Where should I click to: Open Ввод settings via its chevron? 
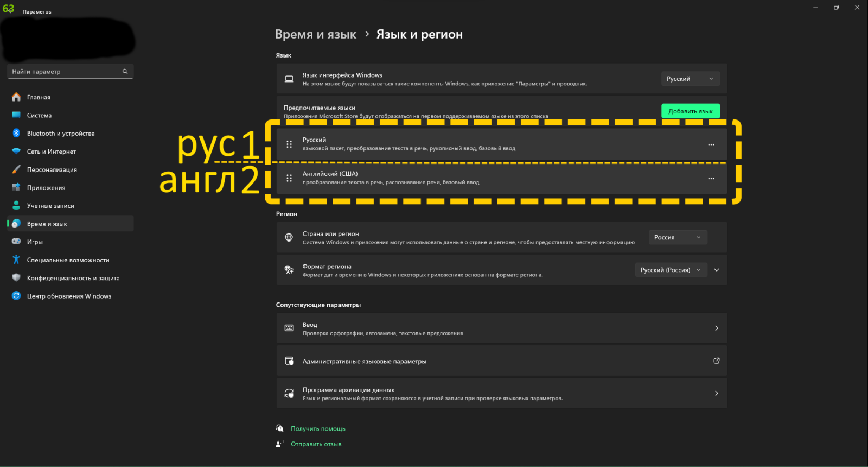click(717, 328)
